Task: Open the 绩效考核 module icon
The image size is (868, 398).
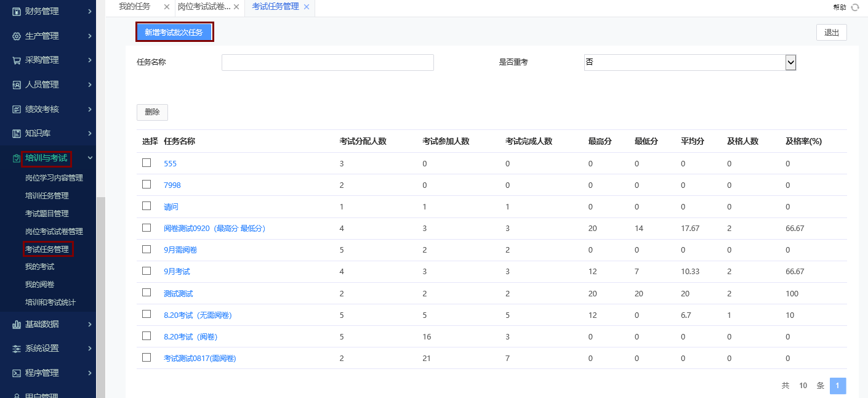Action: (x=16, y=109)
